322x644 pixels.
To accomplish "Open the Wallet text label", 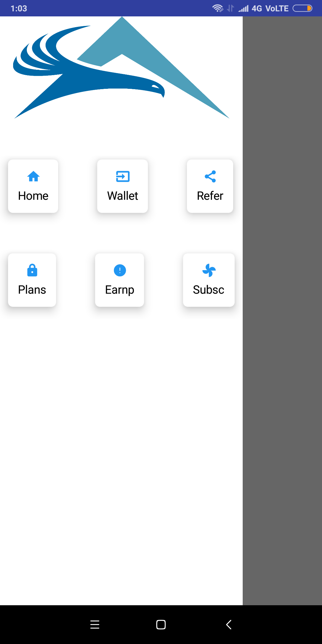I will pos(123,196).
